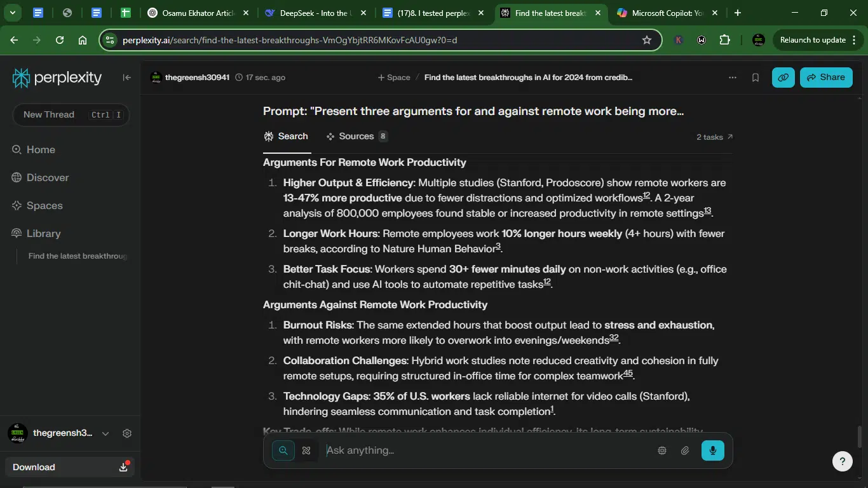Attach a file with paperclip icon
This screenshot has width=868, height=488.
(685, 451)
